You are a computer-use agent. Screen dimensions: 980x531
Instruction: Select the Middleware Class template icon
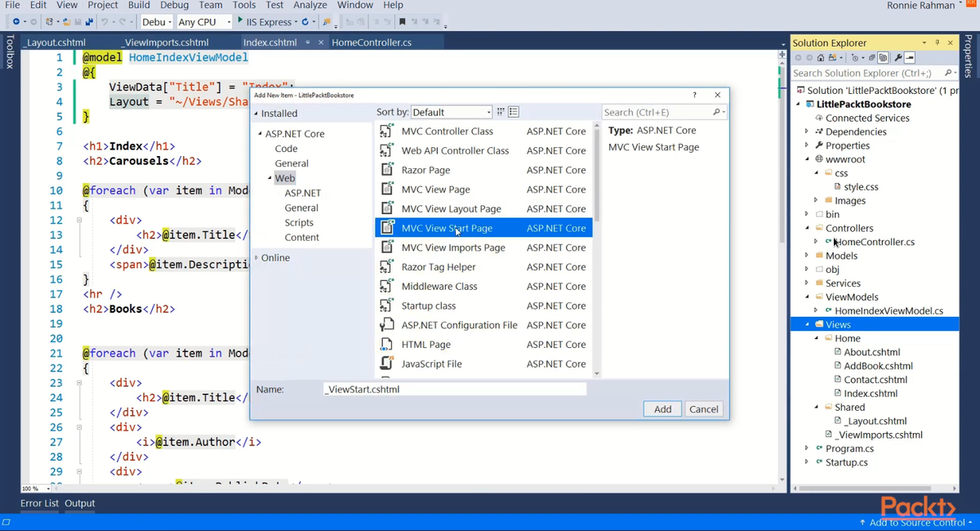387,286
